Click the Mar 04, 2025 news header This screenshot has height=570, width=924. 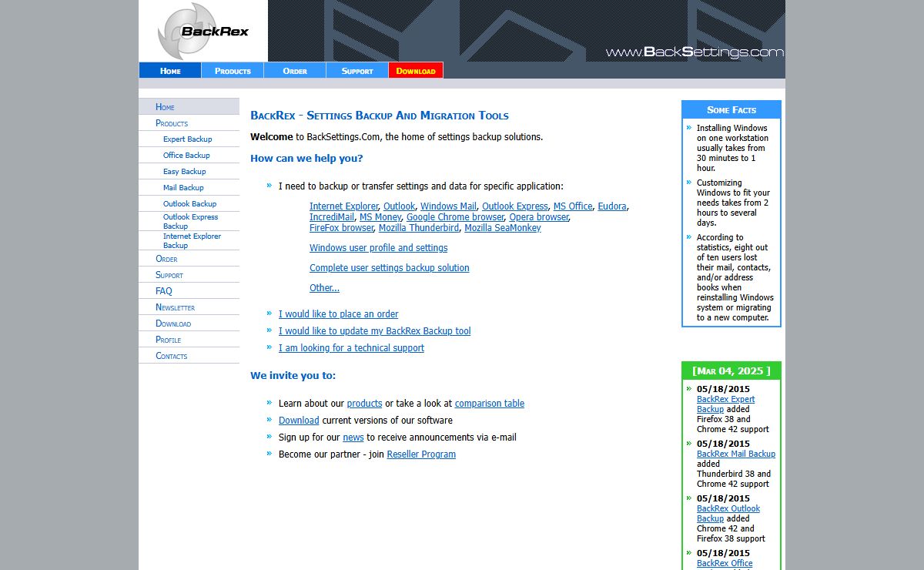(x=731, y=370)
